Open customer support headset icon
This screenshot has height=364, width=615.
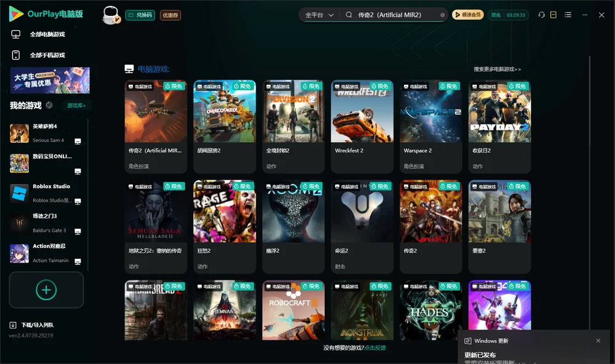(x=542, y=15)
